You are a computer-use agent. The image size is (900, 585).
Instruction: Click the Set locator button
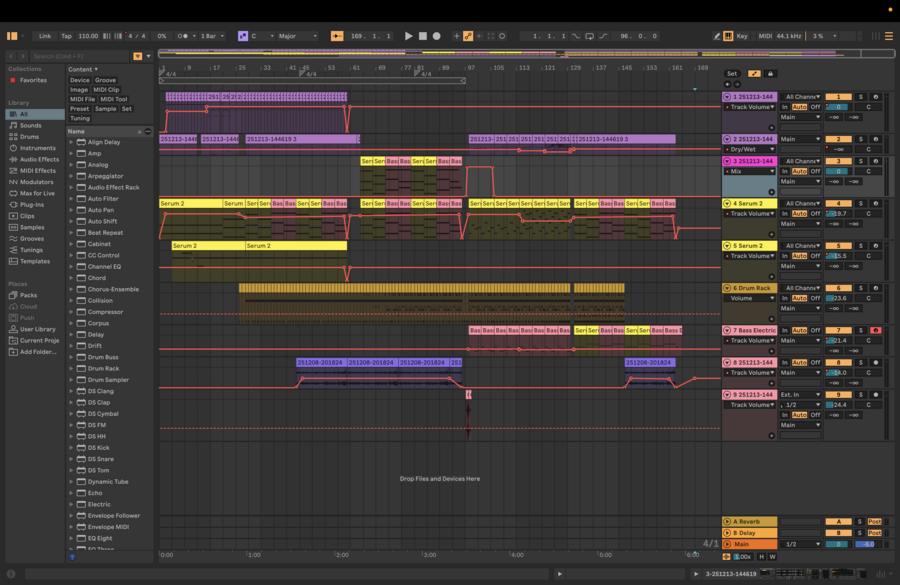(732, 73)
